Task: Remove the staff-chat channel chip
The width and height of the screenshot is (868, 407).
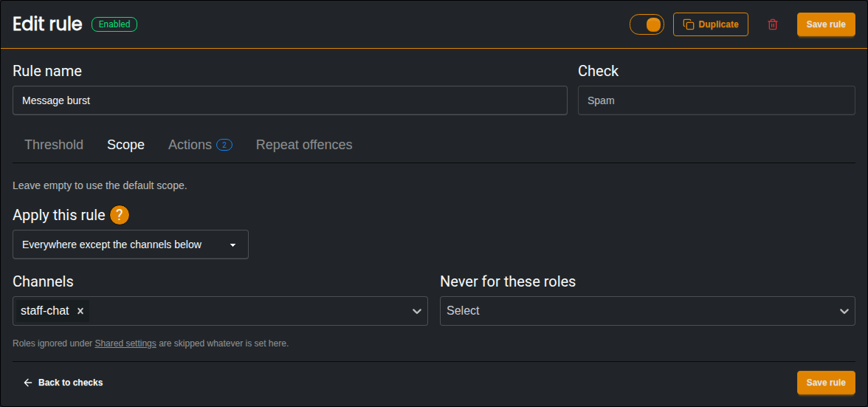Action: pos(80,311)
